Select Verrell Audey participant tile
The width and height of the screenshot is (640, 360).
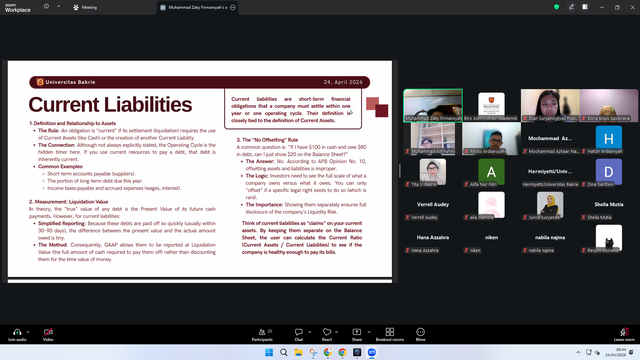click(433, 205)
